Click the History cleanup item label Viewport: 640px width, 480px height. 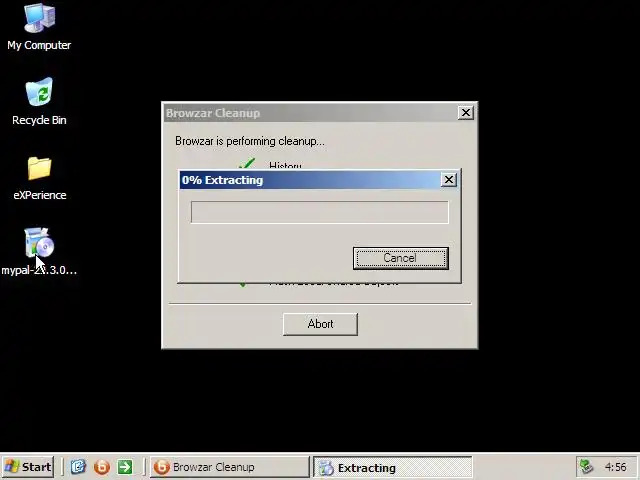pos(285,165)
